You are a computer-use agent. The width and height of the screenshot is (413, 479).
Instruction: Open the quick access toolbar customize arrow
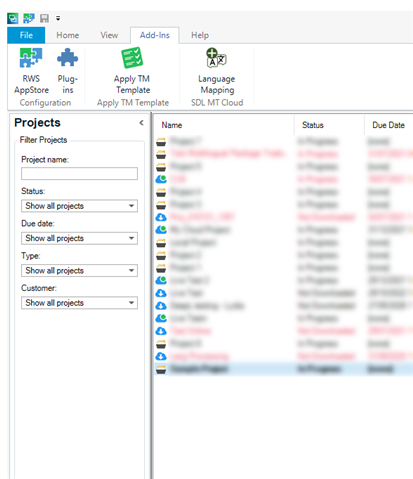pyautogui.click(x=58, y=18)
